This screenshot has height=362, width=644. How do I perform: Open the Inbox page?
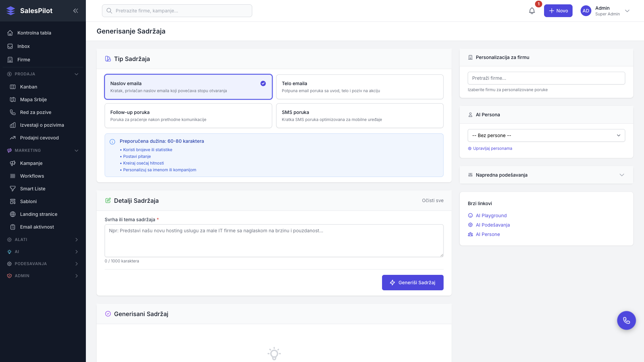[23, 46]
